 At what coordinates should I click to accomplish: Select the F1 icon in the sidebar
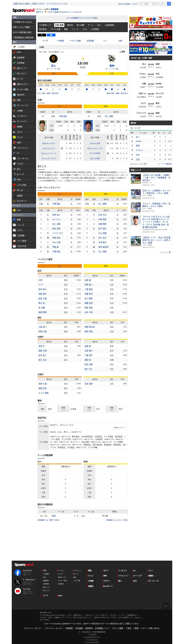point(14,153)
